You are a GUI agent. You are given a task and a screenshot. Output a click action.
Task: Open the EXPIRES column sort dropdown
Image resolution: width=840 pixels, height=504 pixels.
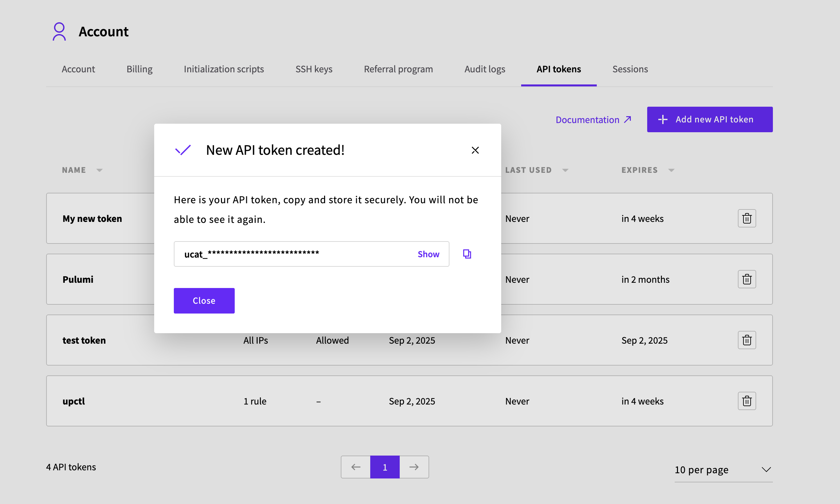pyautogui.click(x=671, y=170)
